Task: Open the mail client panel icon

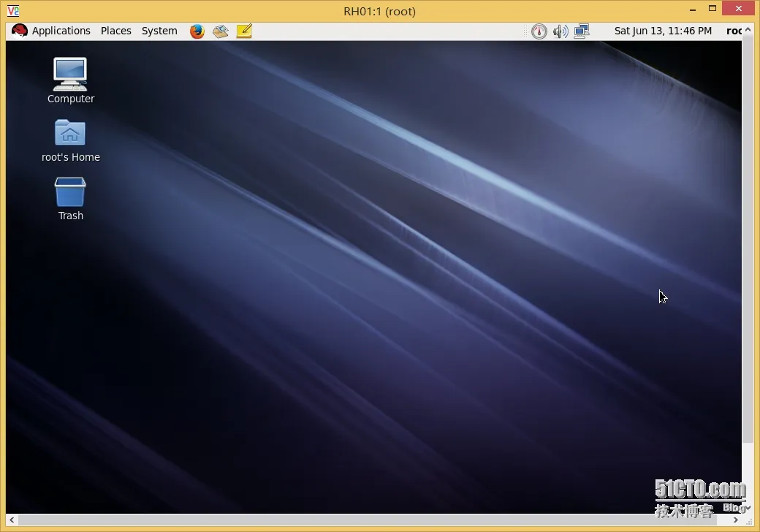Action: tap(221, 31)
